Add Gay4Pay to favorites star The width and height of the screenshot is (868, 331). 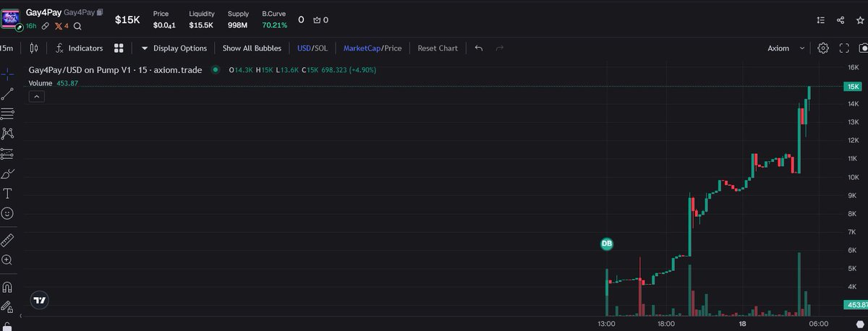click(859, 20)
